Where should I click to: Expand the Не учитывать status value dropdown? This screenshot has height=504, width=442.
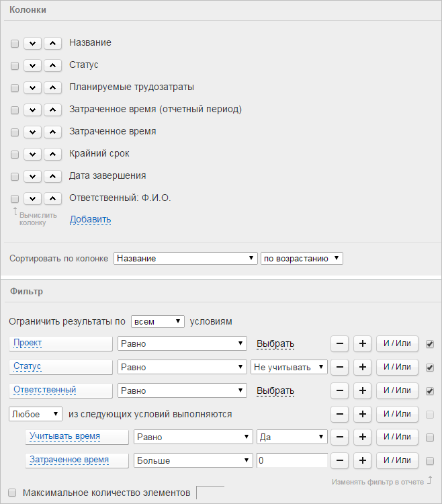point(289,367)
